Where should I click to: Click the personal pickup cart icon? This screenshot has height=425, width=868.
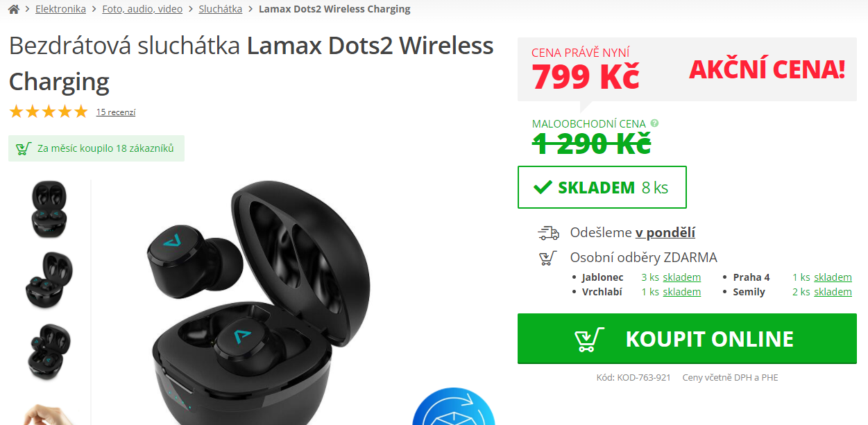[x=548, y=258]
